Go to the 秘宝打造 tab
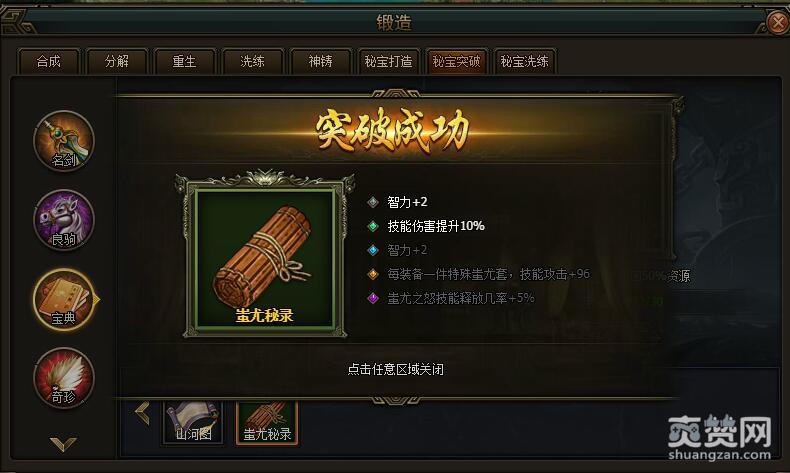The width and height of the screenshot is (790, 473). tap(388, 61)
